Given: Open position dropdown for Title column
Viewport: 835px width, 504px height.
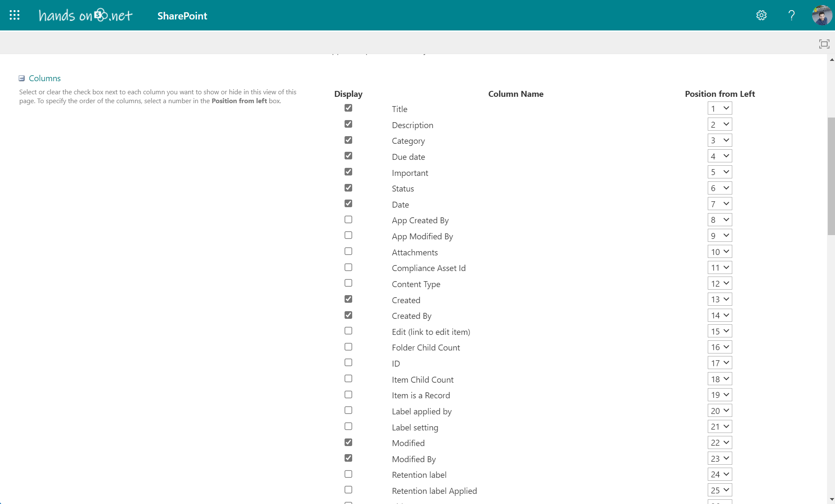Looking at the screenshot, I should [720, 108].
